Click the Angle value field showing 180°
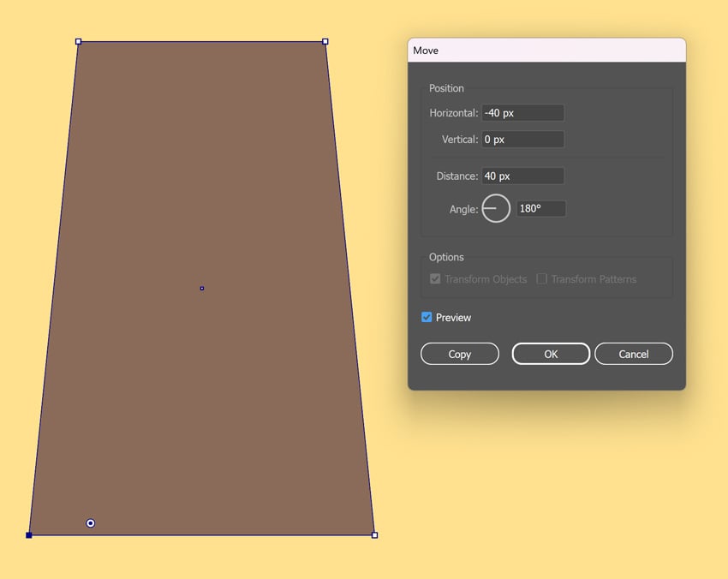This screenshot has height=579, width=728. (540, 209)
